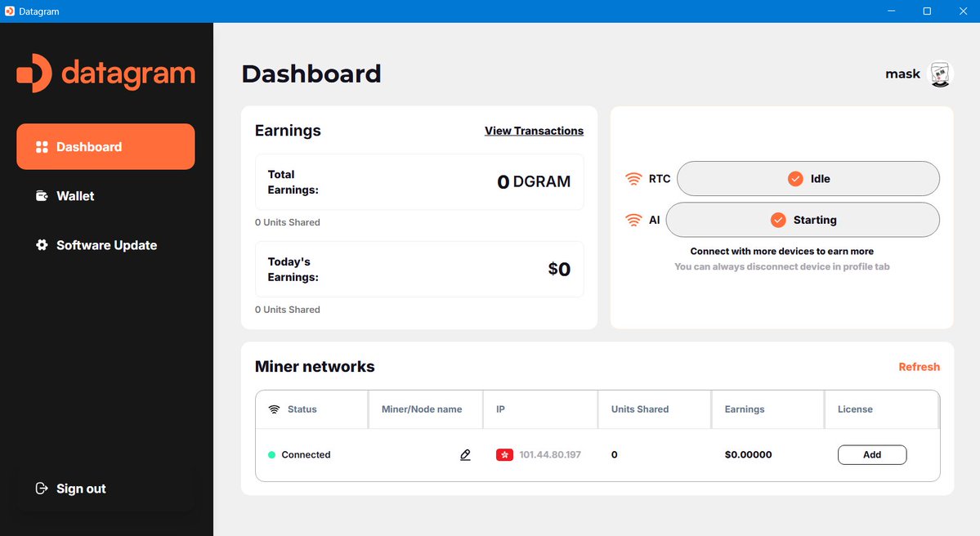Click the Earnings card heading
The height and width of the screenshot is (536, 980).
click(x=288, y=131)
